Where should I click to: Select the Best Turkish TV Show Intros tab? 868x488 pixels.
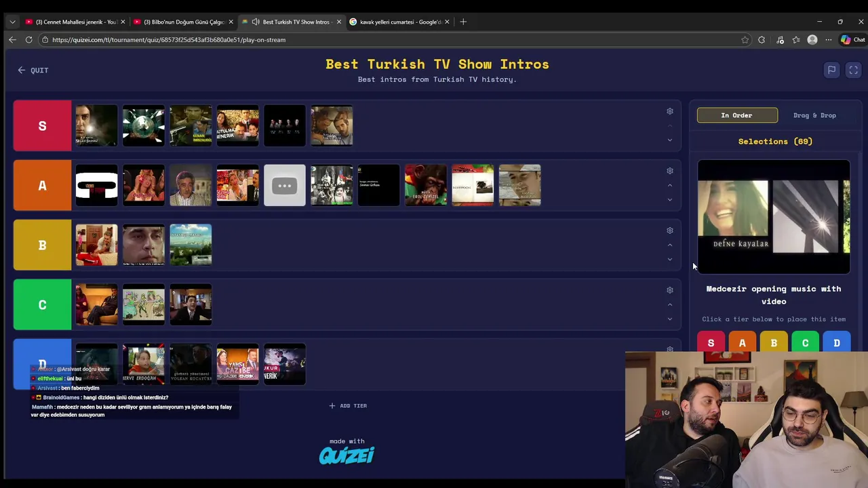(292, 22)
